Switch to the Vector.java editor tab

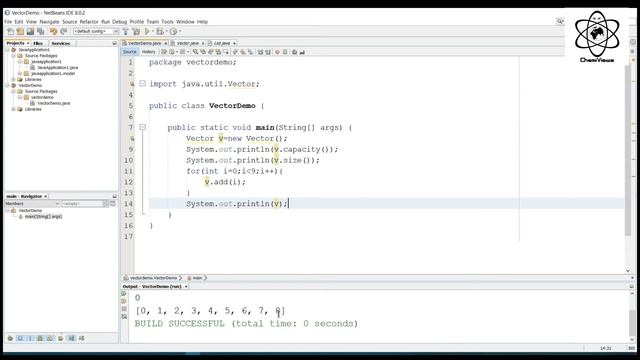188,43
